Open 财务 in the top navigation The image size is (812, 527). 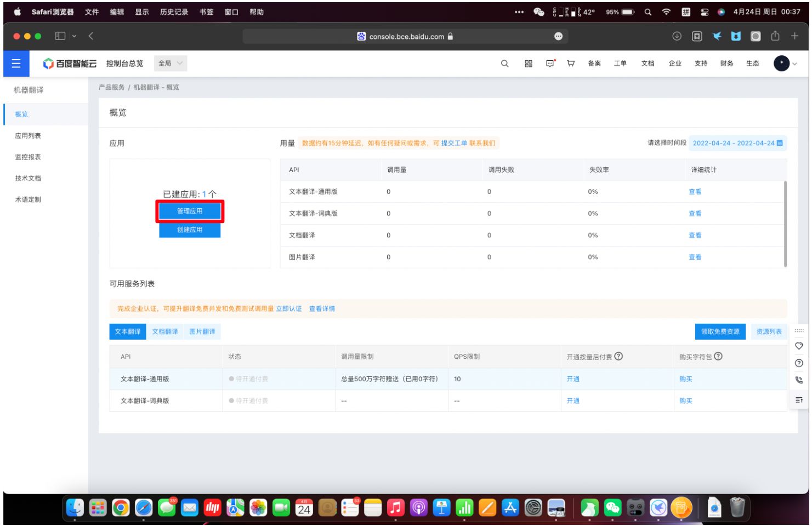[x=726, y=64]
